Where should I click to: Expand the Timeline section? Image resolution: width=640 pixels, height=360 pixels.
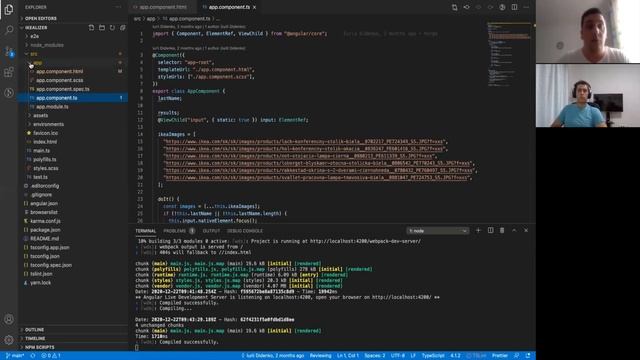73,338
